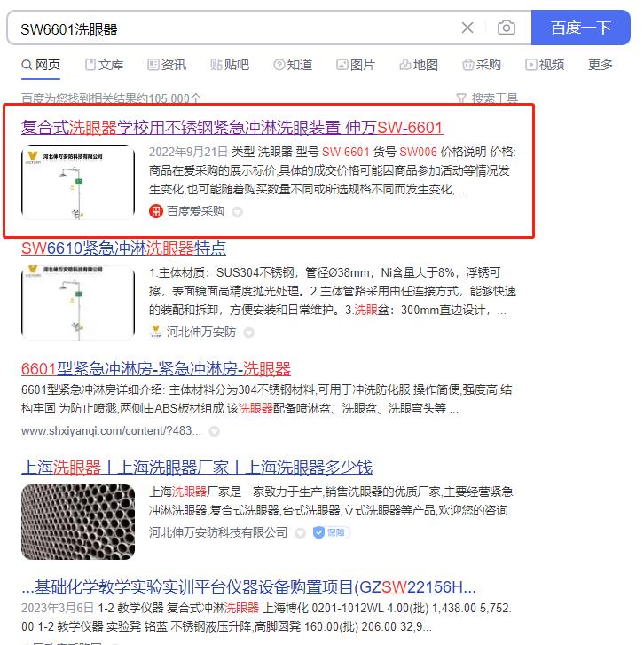Open the perforated metal tubes thumbnail
644x645 pixels.
[78, 522]
